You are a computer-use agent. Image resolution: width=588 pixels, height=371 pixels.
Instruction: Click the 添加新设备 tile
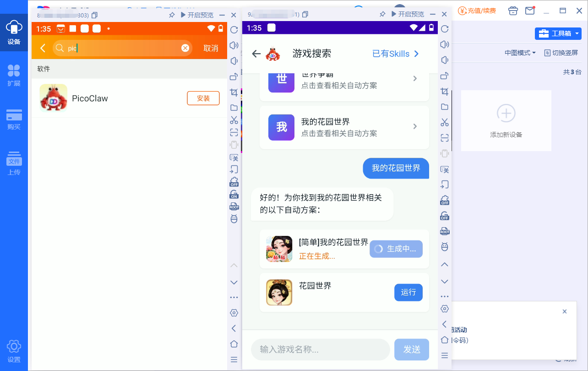pos(506,121)
